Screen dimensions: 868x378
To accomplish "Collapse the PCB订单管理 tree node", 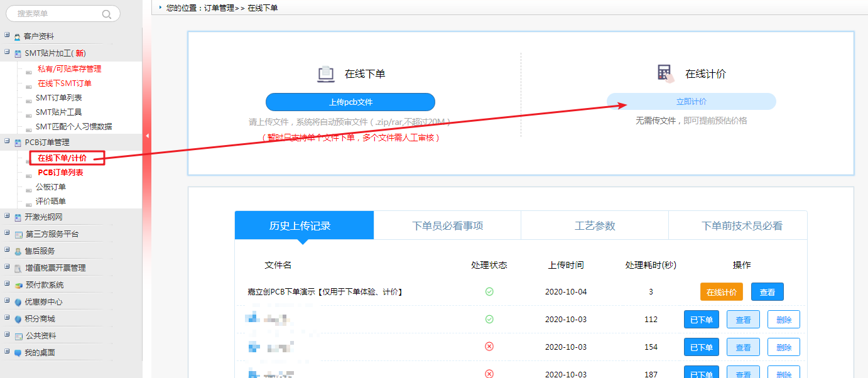I will [7, 142].
